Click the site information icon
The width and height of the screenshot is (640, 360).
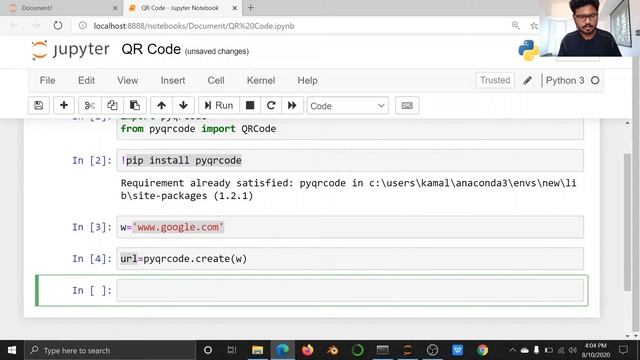click(82, 25)
